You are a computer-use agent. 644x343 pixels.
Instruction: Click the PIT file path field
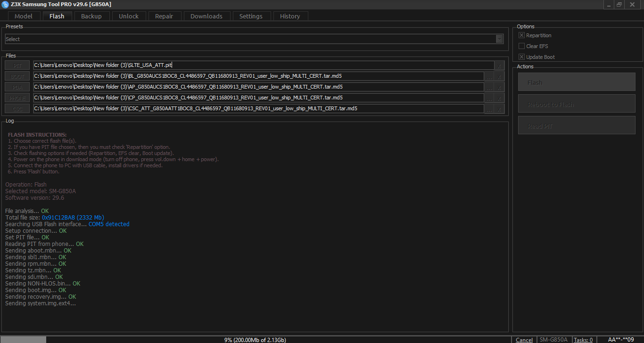click(x=263, y=65)
